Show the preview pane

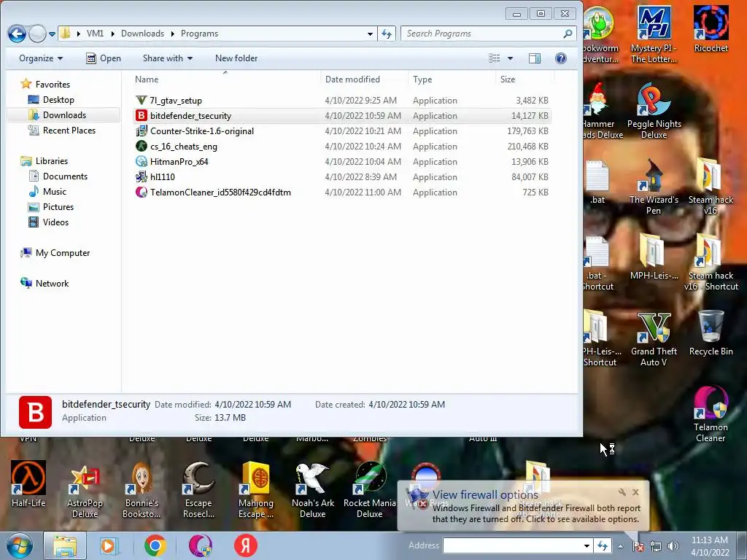535,58
